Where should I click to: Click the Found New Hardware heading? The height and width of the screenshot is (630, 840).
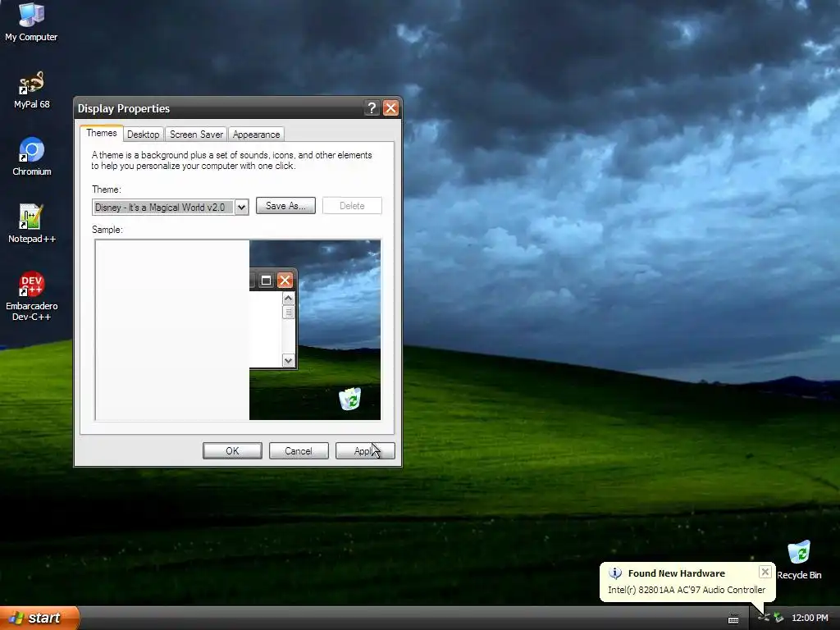click(676, 573)
